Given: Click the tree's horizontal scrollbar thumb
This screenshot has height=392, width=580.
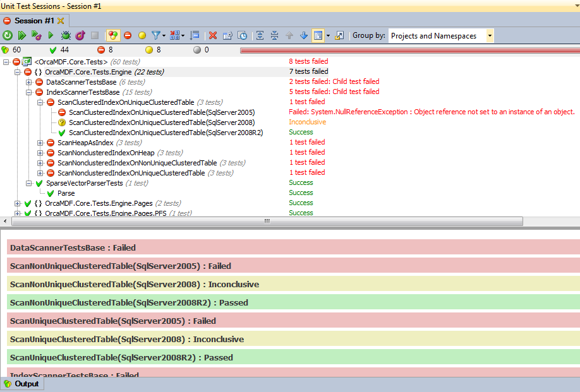Looking at the screenshot, I should coord(267,222).
